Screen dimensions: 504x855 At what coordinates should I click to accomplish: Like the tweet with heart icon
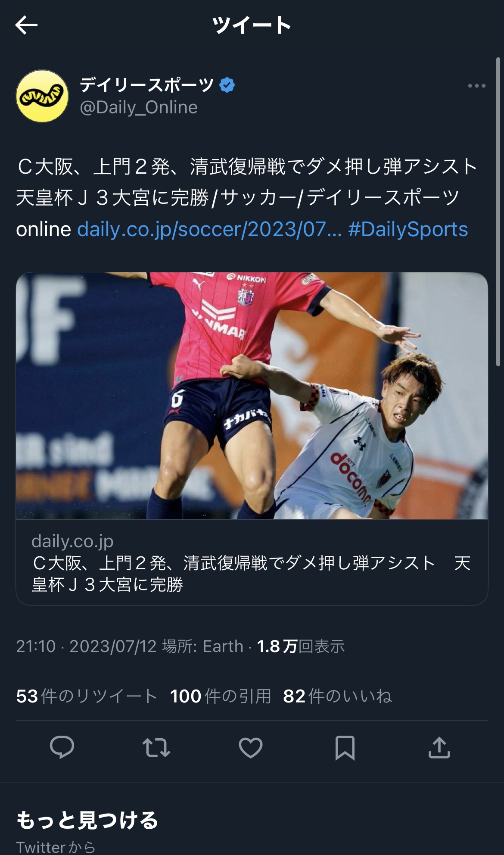click(x=251, y=747)
